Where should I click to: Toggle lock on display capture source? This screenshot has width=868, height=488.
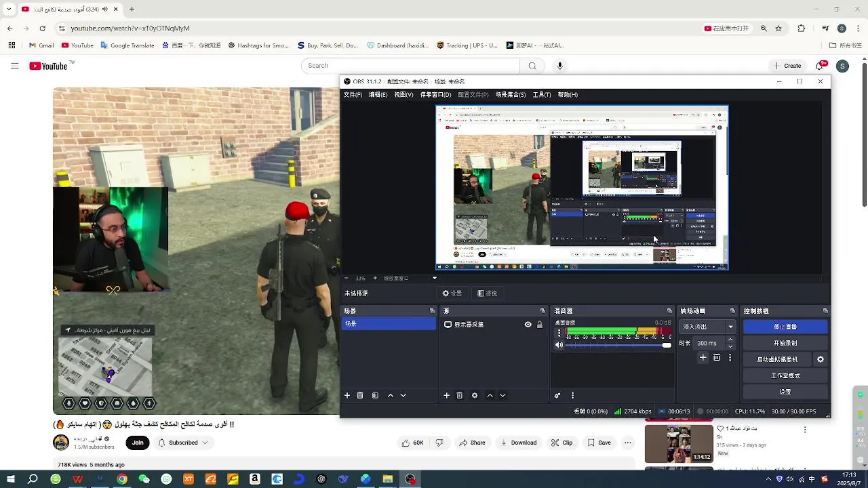(x=540, y=325)
